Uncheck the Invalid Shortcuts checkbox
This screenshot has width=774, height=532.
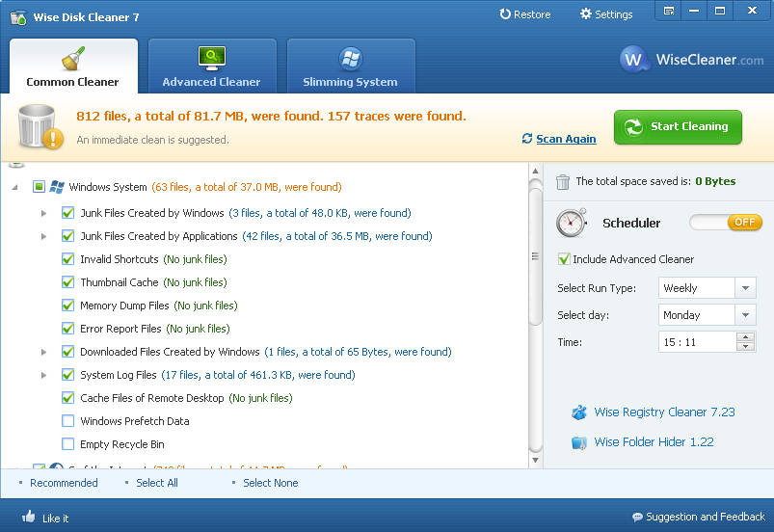click(68, 259)
